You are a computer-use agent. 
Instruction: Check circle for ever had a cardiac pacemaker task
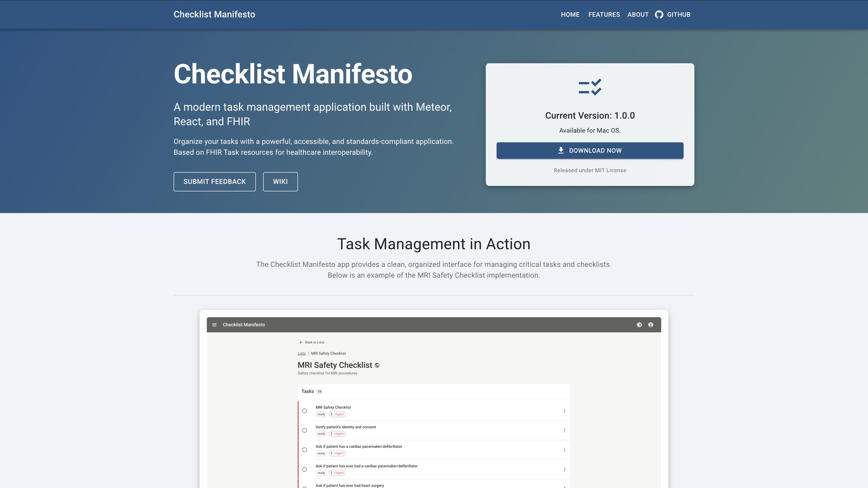click(x=305, y=469)
